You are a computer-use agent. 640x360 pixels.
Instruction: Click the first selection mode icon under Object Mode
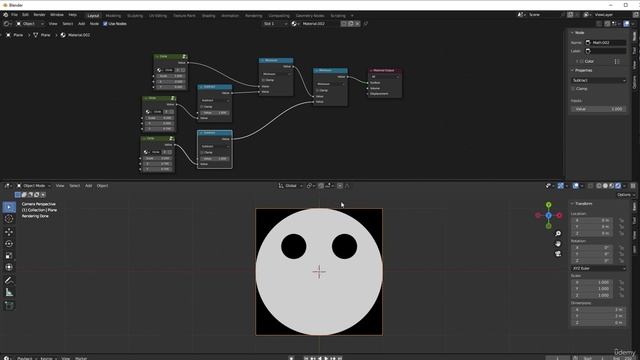pyautogui.click(x=18, y=195)
